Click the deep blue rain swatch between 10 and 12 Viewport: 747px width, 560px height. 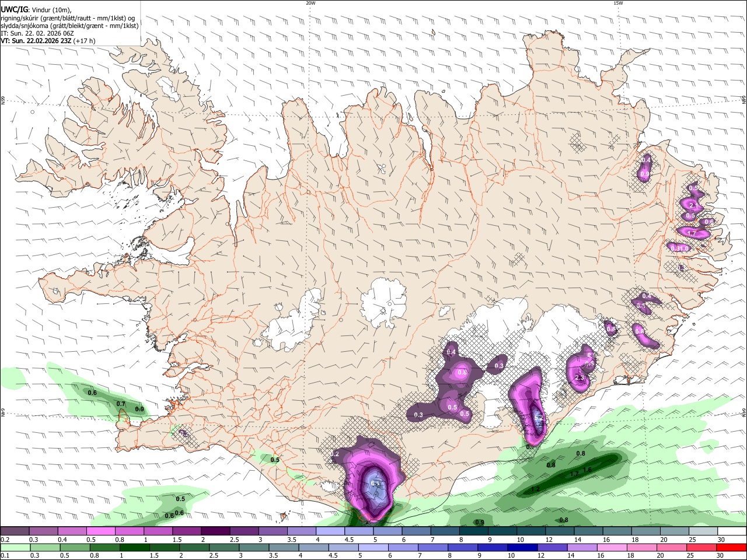tap(521, 547)
